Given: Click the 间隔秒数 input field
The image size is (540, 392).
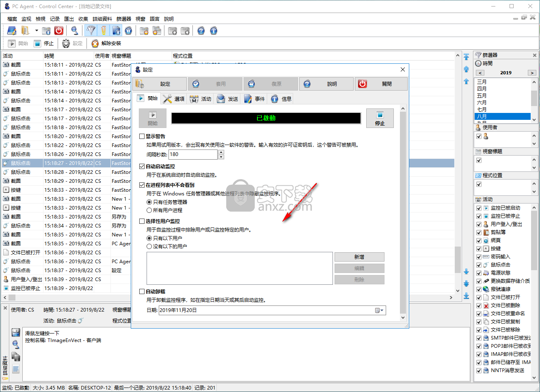Looking at the screenshot, I should click(x=193, y=154).
